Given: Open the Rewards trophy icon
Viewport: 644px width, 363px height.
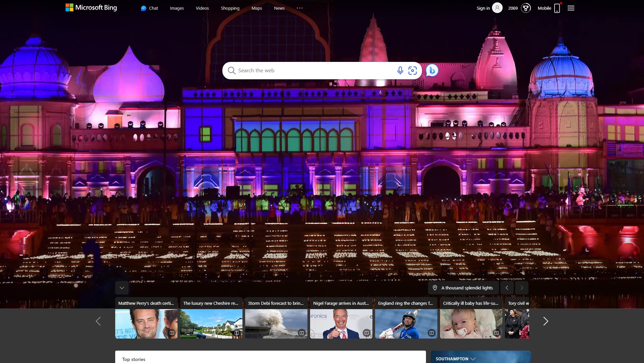Looking at the screenshot, I should click(526, 8).
